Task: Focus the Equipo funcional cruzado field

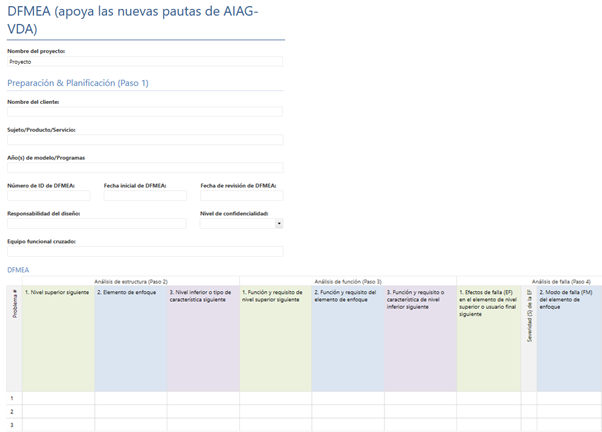Action: pyautogui.click(x=145, y=252)
